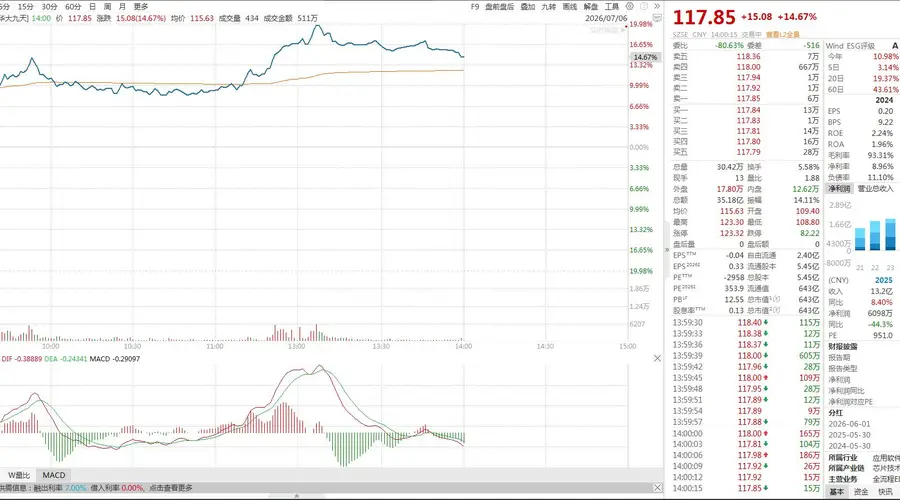Open the 更多 period dropdown
This screenshot has height=500, width=900.
[141, 6]
